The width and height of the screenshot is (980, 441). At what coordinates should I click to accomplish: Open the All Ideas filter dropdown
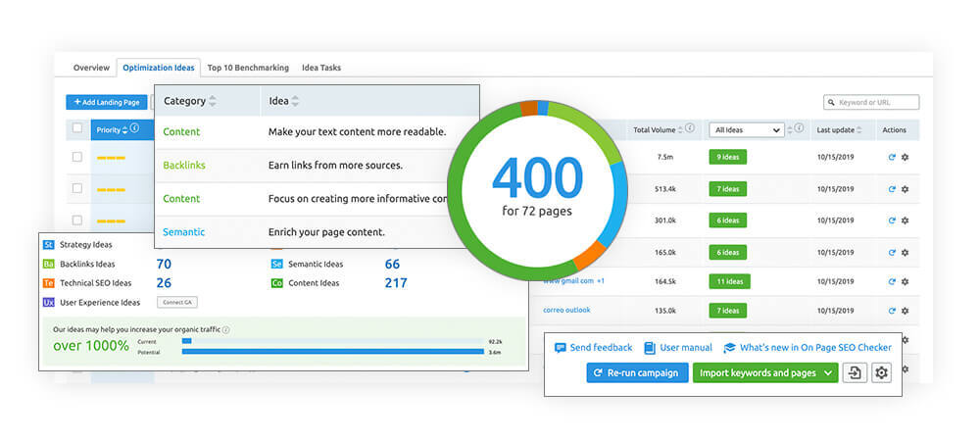(x=746, y=130)
